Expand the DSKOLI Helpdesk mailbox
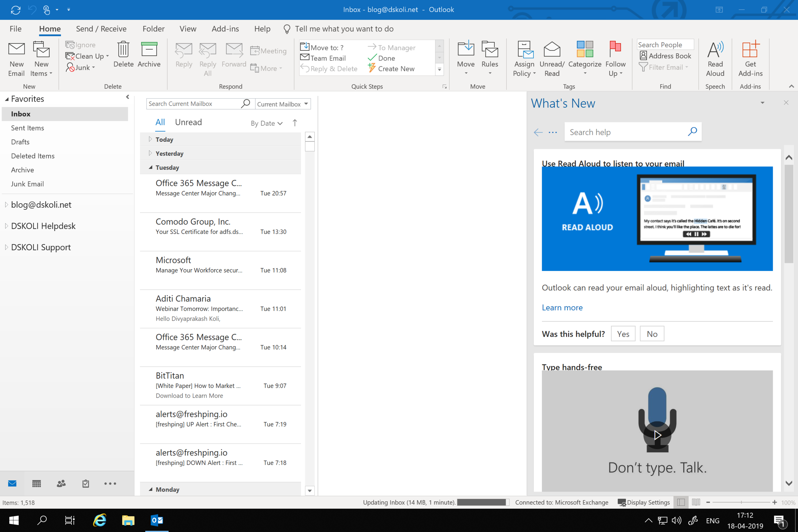The width and height of the screenshot is (798, 532). click(6, 226)
